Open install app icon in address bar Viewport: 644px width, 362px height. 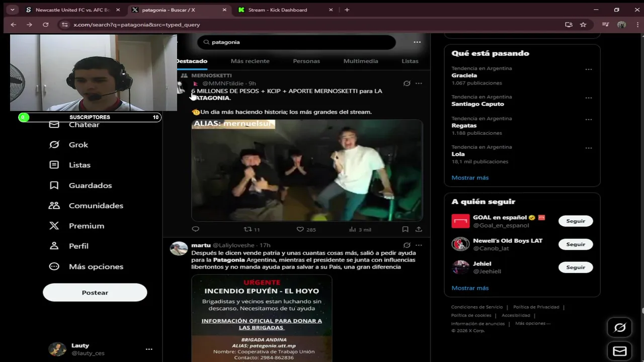pos(569,25)
